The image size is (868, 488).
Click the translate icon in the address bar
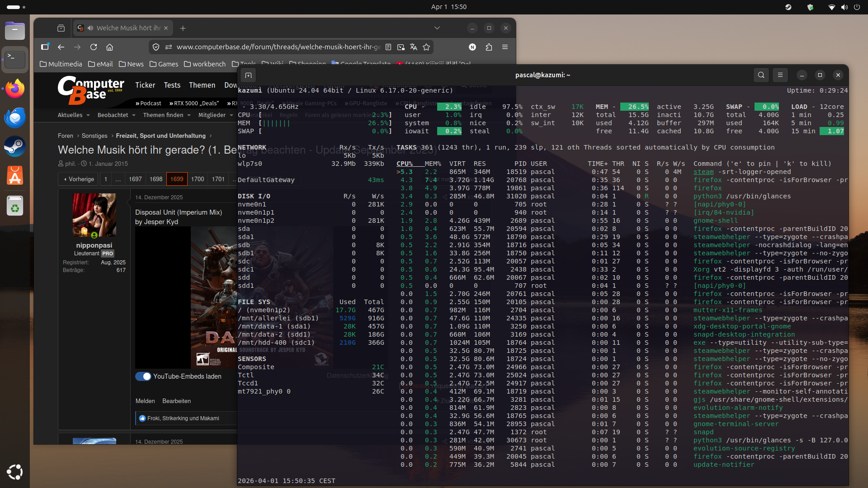point(414,47)
